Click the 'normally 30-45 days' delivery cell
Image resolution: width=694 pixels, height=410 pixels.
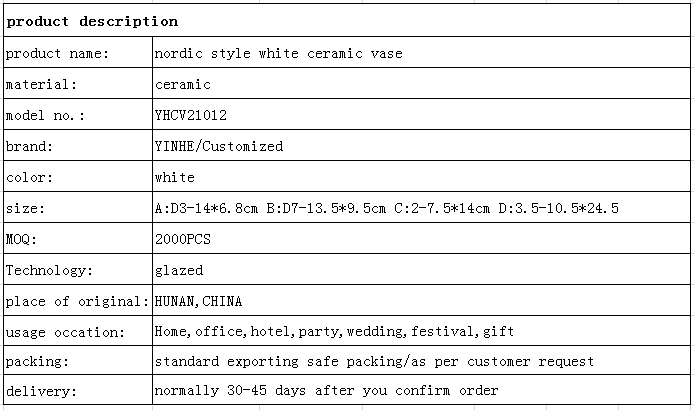421,390
